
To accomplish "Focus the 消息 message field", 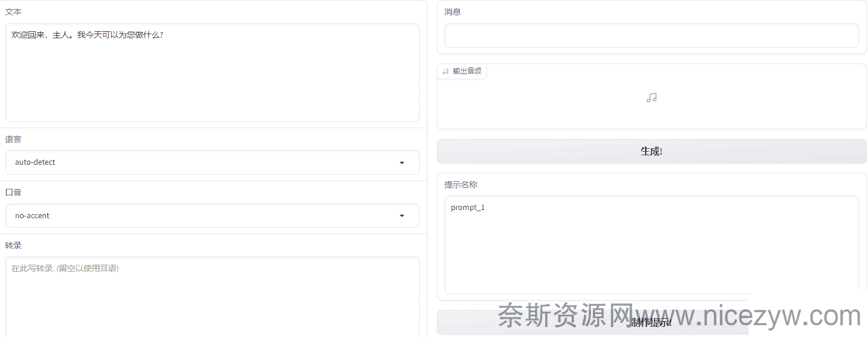I will (652, 35).
